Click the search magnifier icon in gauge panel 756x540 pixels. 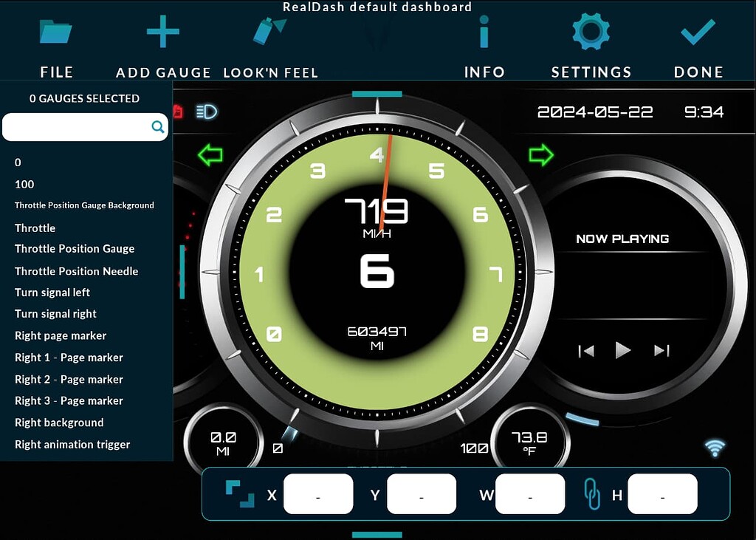157,126
